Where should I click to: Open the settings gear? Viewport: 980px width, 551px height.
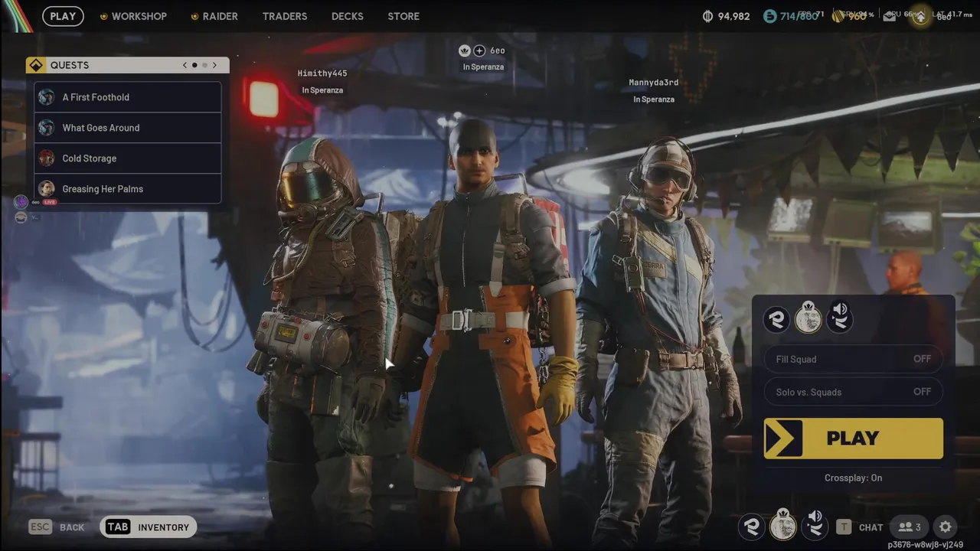946,527
